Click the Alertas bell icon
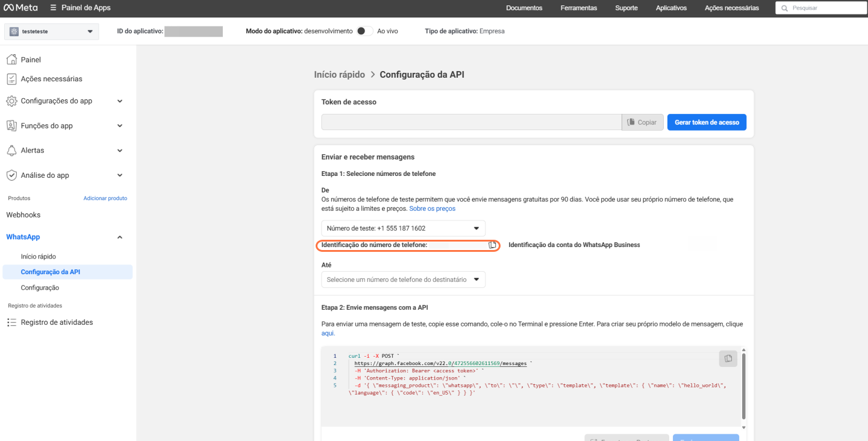Viewport: 868px width, 441px height. click(x=11, y=150)
